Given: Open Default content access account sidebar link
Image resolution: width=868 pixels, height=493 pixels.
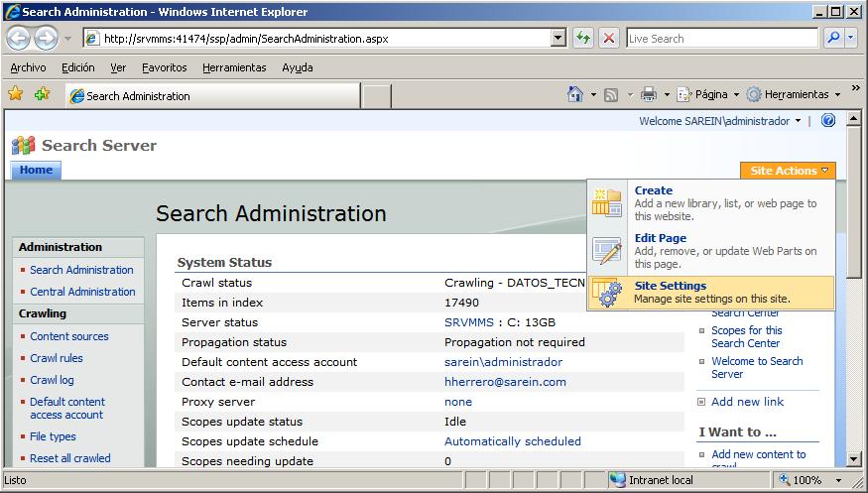Looking at the screenshot, I should pyautogui.click(x=67, y=409).
